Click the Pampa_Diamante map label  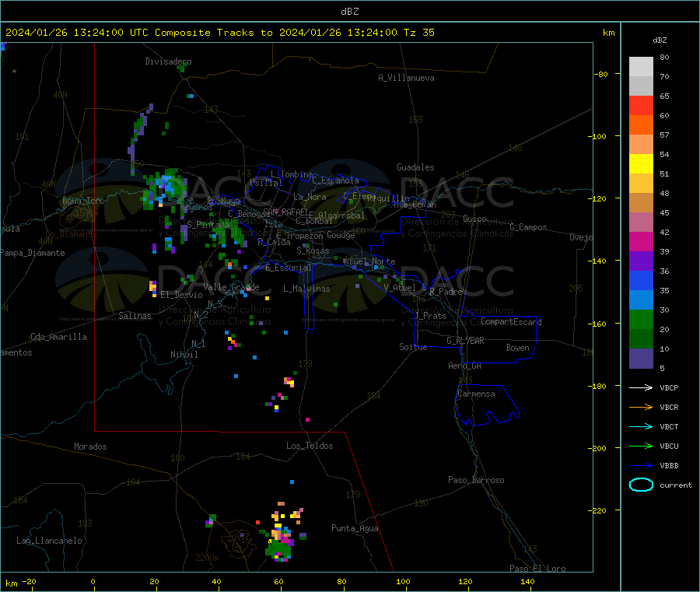click(33, 253)
